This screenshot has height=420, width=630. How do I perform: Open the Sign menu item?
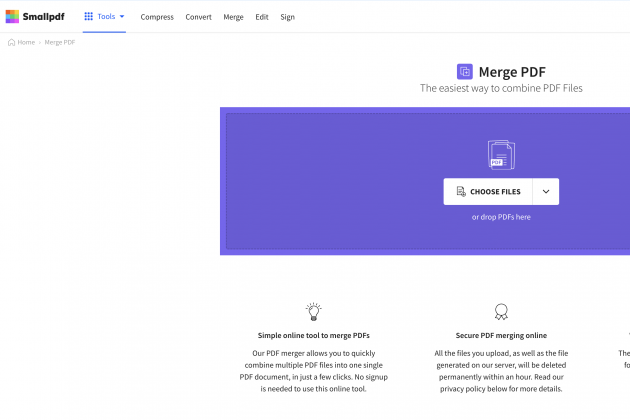pos(287,17)
